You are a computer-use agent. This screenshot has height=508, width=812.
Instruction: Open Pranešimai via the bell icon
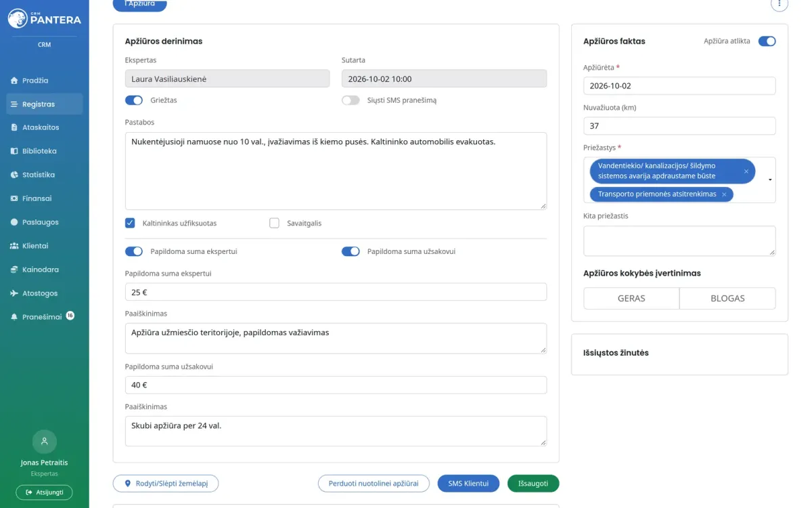click(14, 317)
